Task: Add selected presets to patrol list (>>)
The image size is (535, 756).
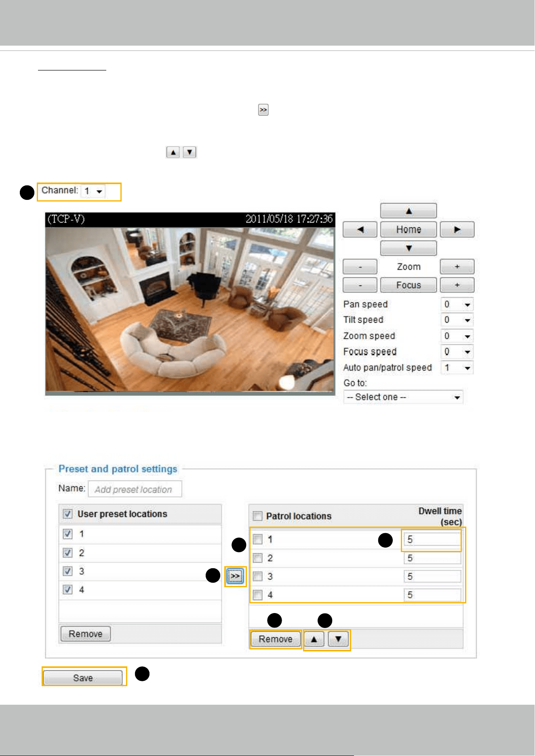Action: (x=236, y=576)
